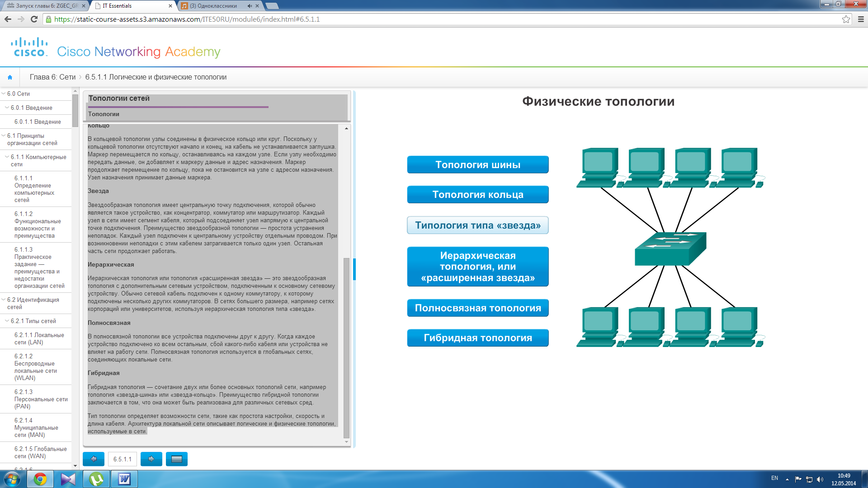Show Полносвязная топология diagram
Viewport: 868px width, 488px height.
[x=478, y=308]
